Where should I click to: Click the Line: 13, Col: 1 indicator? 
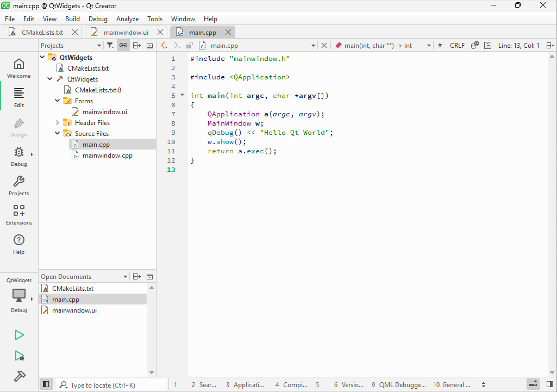click(518, 46)
